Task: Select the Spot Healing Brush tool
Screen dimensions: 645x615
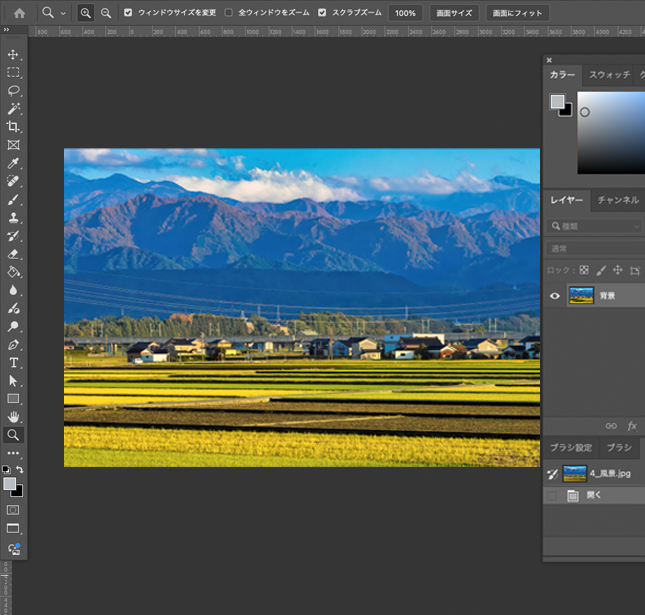Action: [13, 181]
